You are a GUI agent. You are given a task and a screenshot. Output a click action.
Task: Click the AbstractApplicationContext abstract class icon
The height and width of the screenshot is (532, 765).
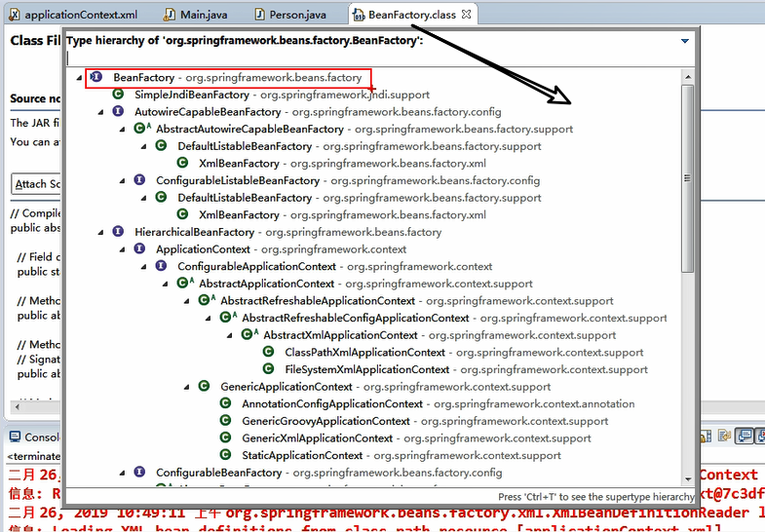(185, 283)
